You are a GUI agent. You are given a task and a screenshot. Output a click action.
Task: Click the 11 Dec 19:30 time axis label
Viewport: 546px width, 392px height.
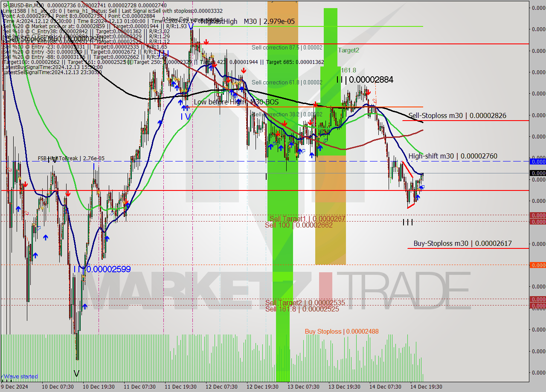coord(181,387)
